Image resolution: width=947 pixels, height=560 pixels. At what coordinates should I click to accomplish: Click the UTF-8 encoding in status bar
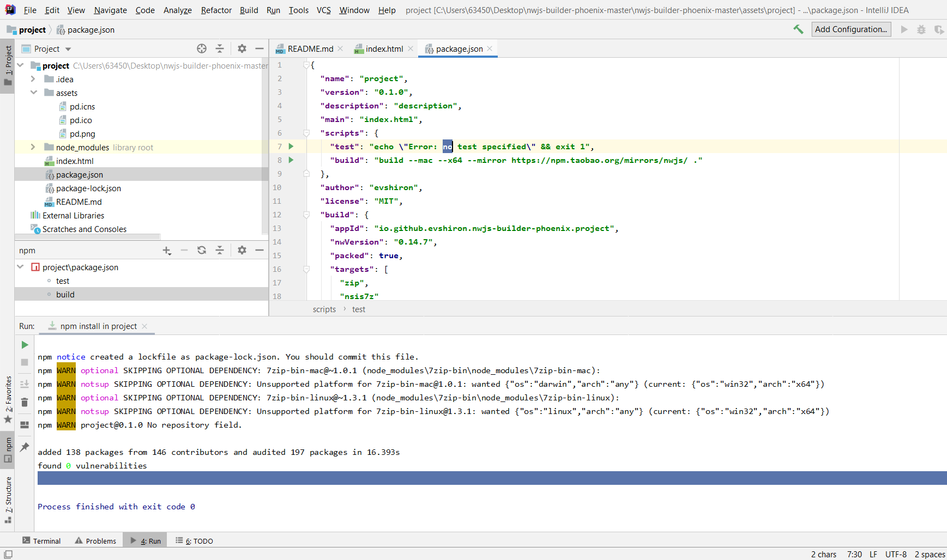[x=896, y=554]
